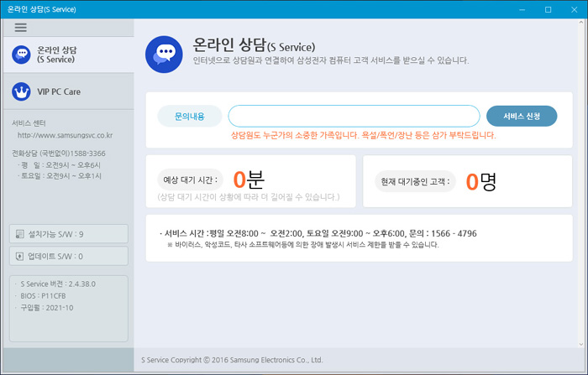Image resolution: width=588 pixels, height=375 pixels.
Task: Click the orange courtesy warning message
Action: pos(364,135)
